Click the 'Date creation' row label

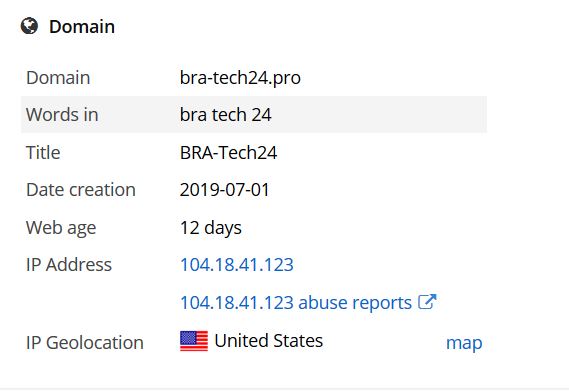[x=81, y=190]
